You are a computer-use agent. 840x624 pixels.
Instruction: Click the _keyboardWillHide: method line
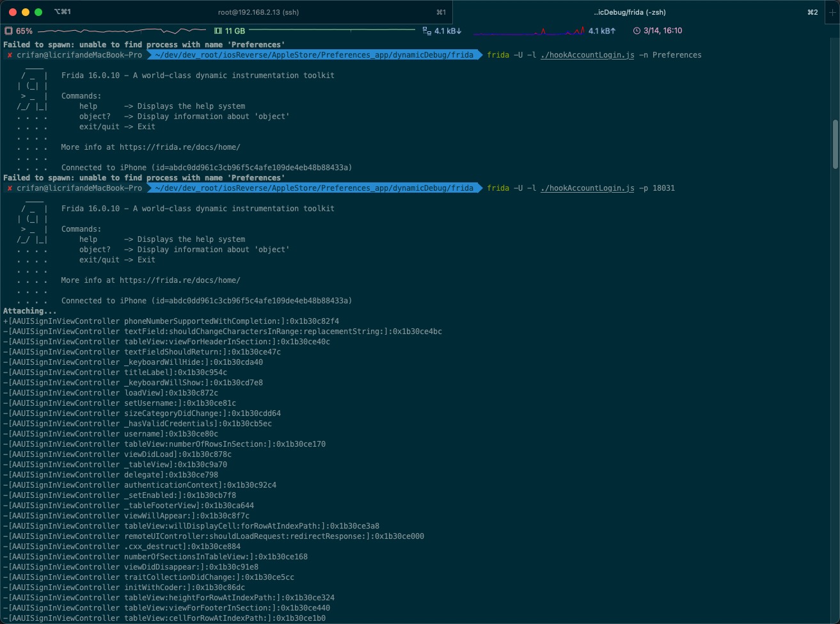coord(133,362)
